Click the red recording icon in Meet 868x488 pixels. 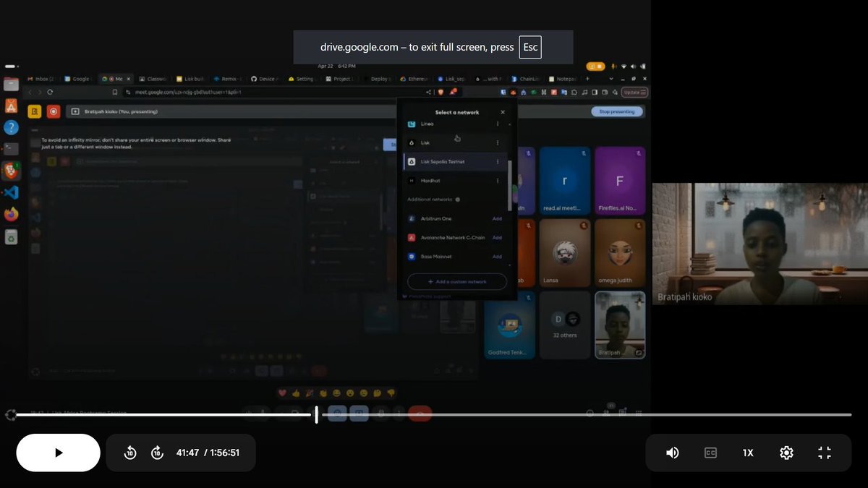pos(54,111)
